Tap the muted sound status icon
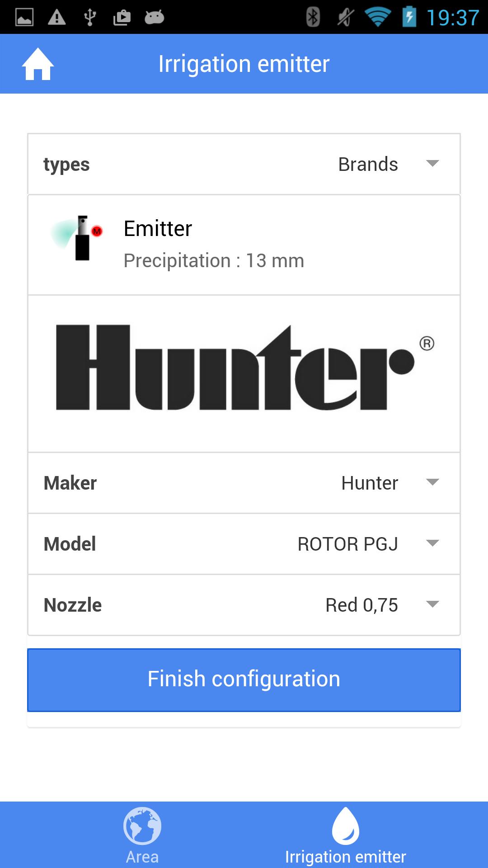Viewport: 488px width, 868px height. [346, 17]
